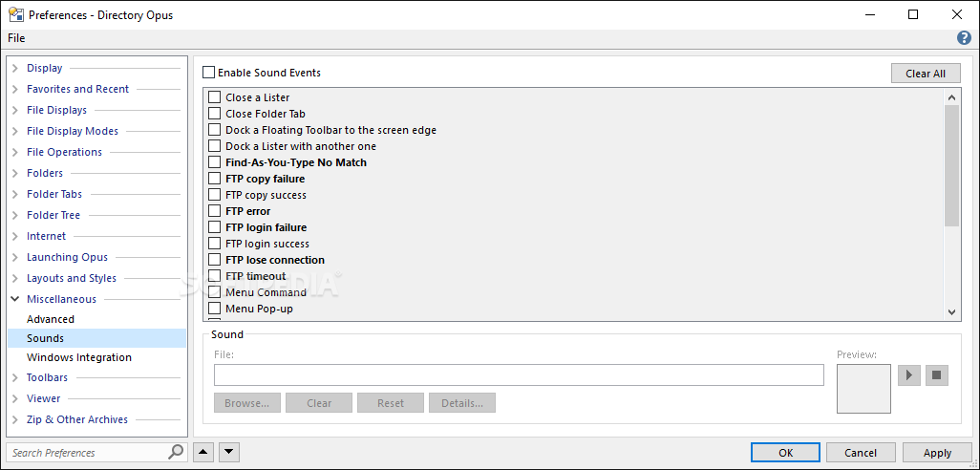Expand the Toolbars category
Image resolution: width=980 pixels, height=470 pixels.
(x=15, y=378)
